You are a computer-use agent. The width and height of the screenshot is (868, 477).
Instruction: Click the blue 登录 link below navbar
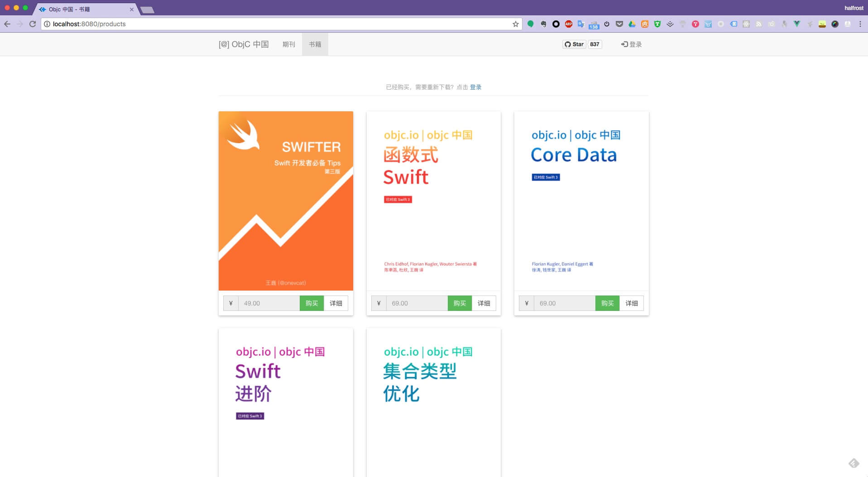pos(475,87)
